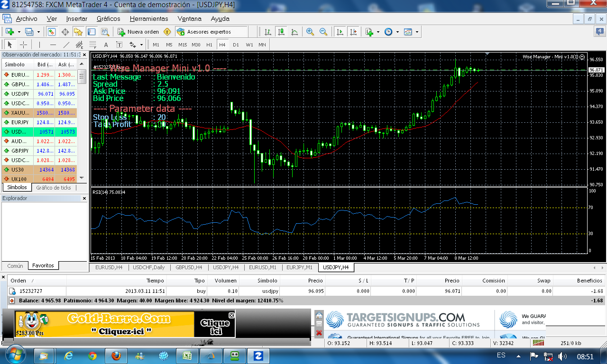Select the XAUUSD row in market watch
Screen dimensions: 607x364
(x=39, y=113)
